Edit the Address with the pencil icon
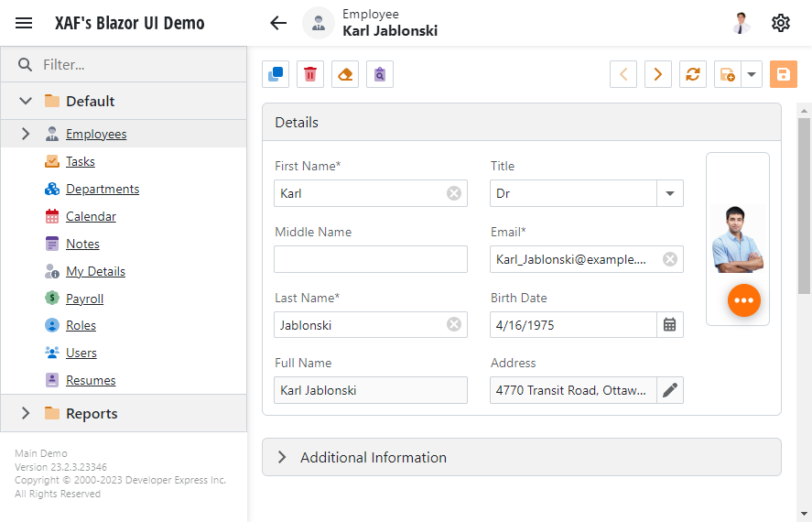The height and width of the screenshot is (522, 812). [669, 390]
